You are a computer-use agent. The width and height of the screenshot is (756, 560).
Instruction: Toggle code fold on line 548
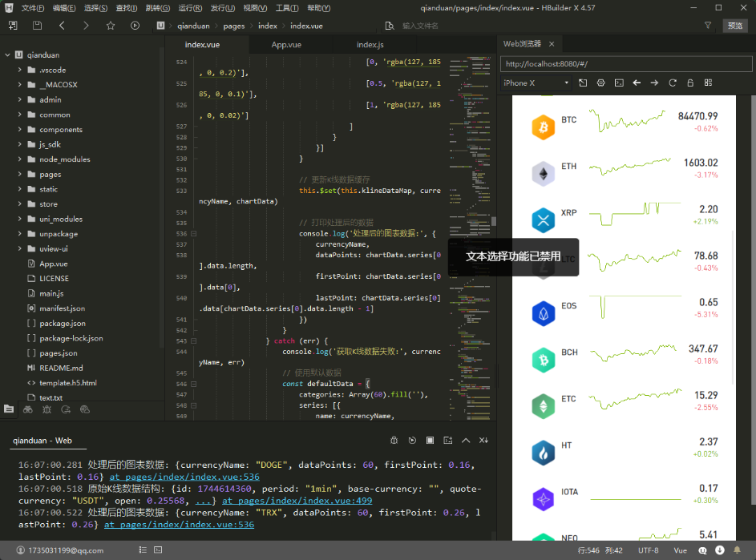click(x=193, y=406)
